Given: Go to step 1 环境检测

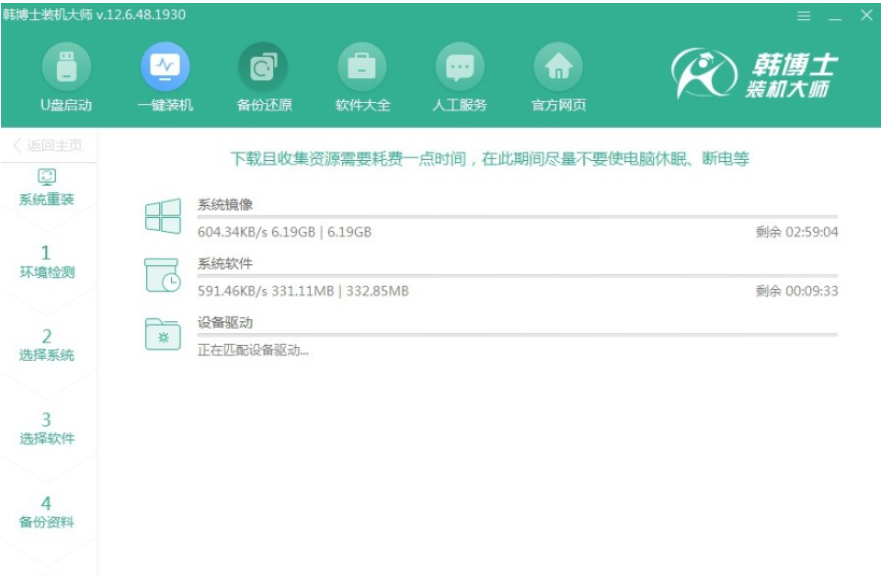Looking at the screenshot, I should click(x=47, y=261).
